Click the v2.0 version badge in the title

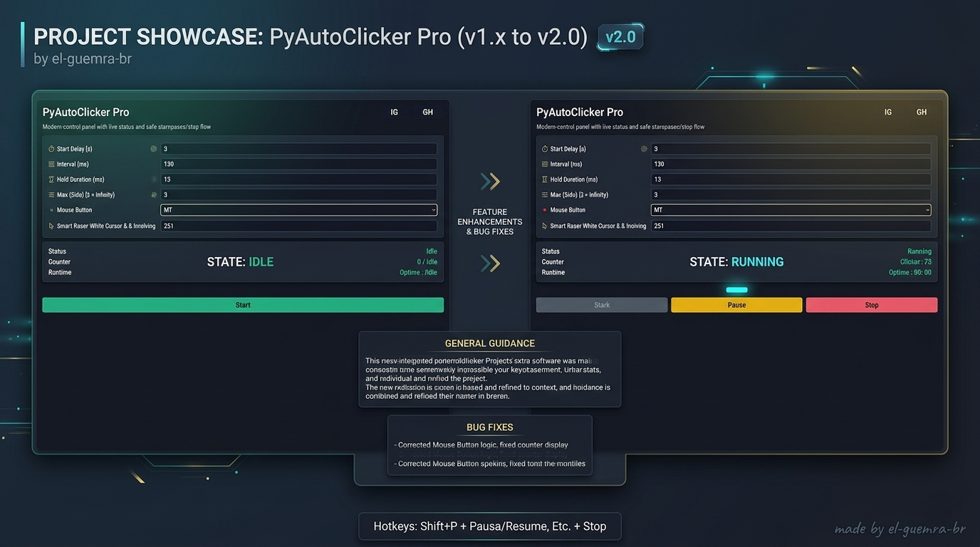tap(620, 37)
